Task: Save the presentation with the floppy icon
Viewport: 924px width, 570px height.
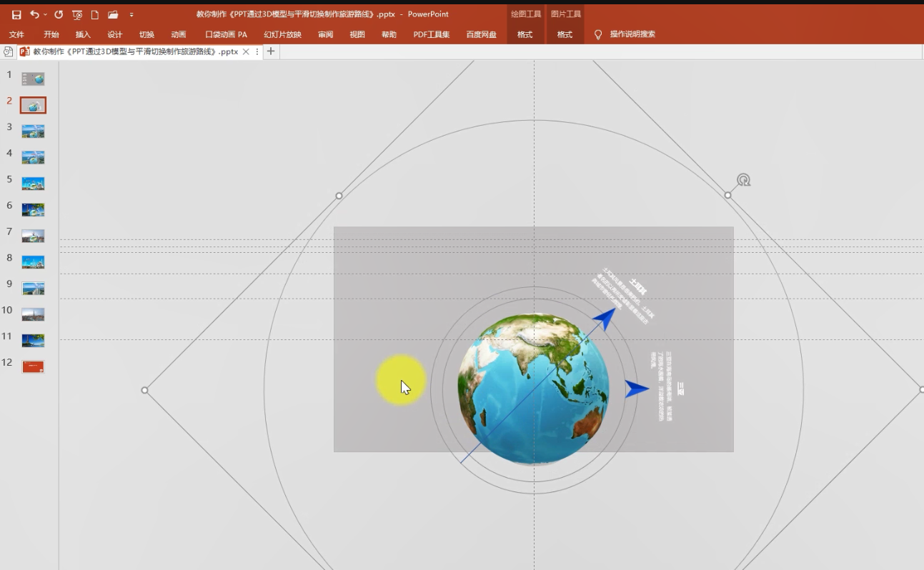Action: pyautogui.click(x=16, y=14)
